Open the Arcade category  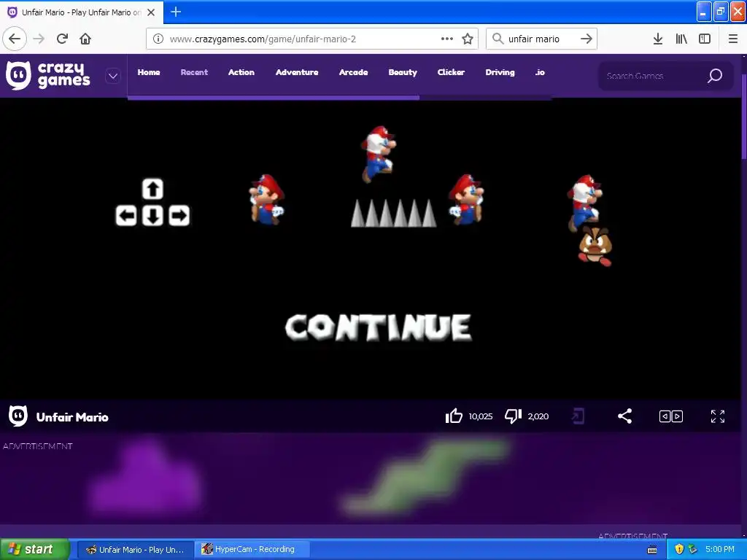[x=354, y=72]
